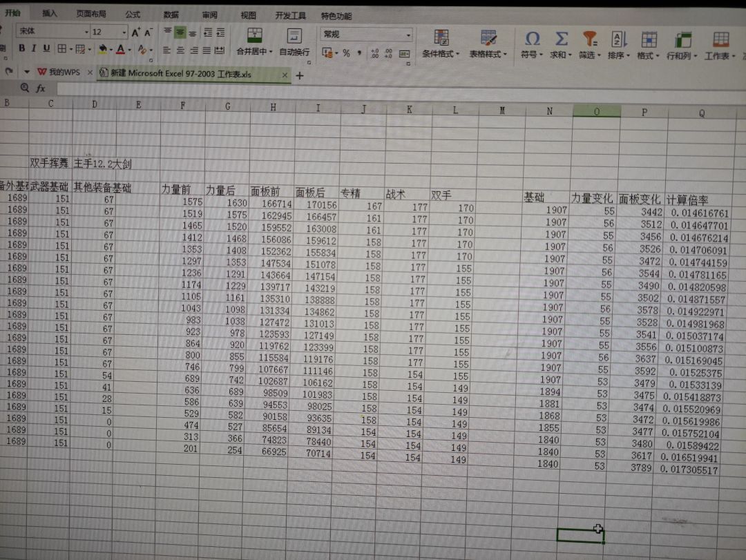The width and height of the screenshot is (746, 560).
Task: Open the 合并居中 dropdown arrow
Action: tap(271, 51)
